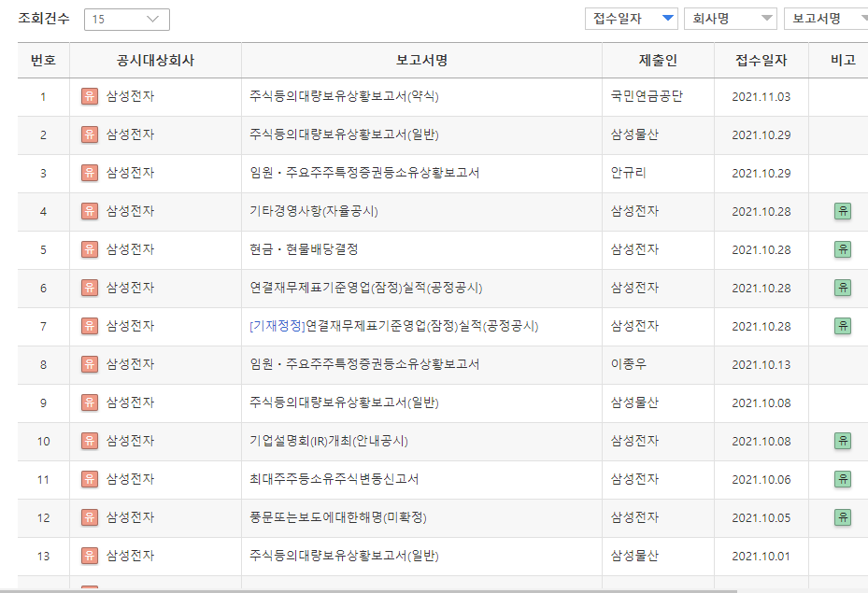Image resolution: width=868 pixels, height=593 pixels.
Task: Click the red 유 icon in row 6
Action: coord(89,288)
